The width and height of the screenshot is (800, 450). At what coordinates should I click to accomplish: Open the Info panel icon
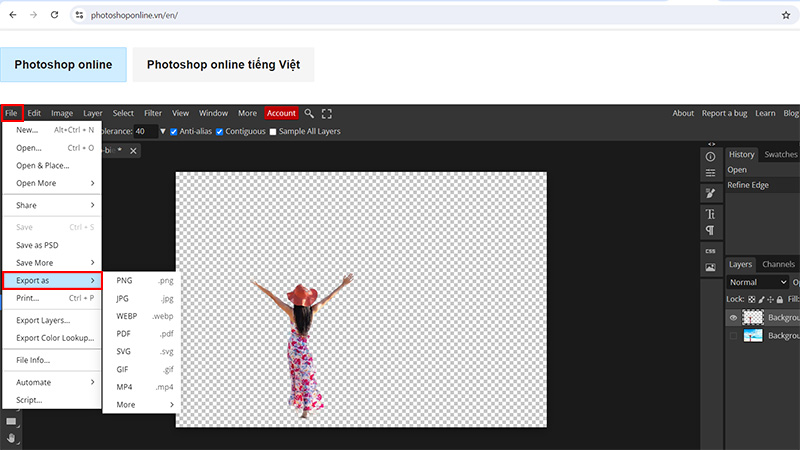tap(711, 156)
